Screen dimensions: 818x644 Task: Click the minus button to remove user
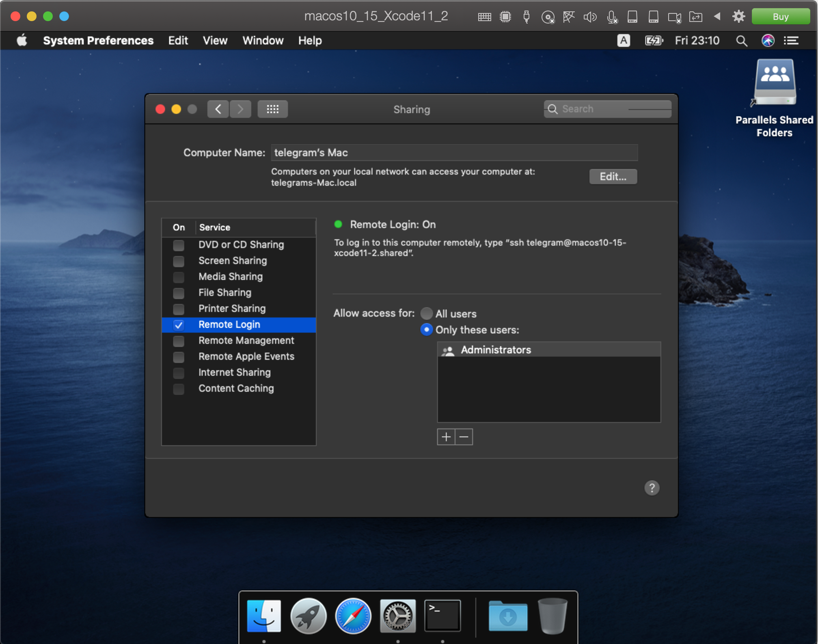tap(464, 437)
